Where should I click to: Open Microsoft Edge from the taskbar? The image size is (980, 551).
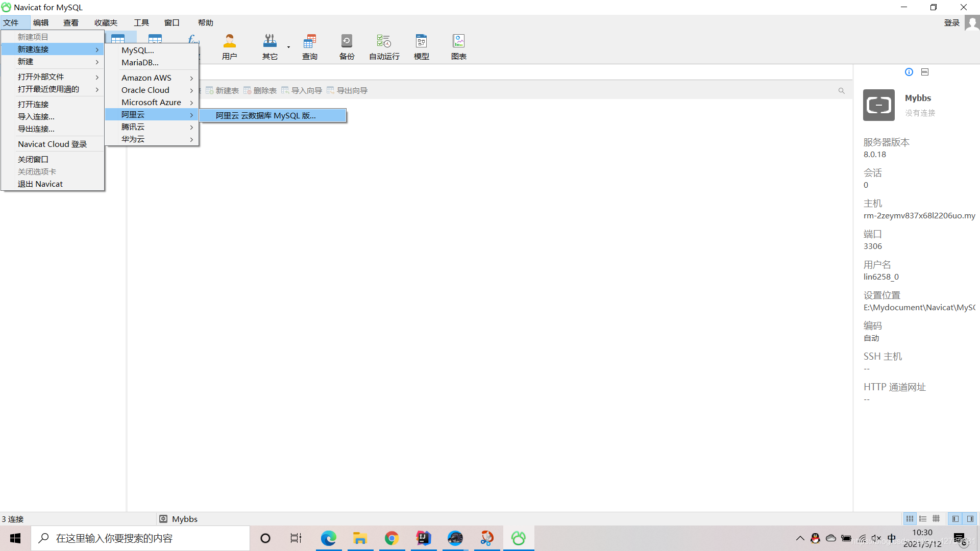(328, 538)
